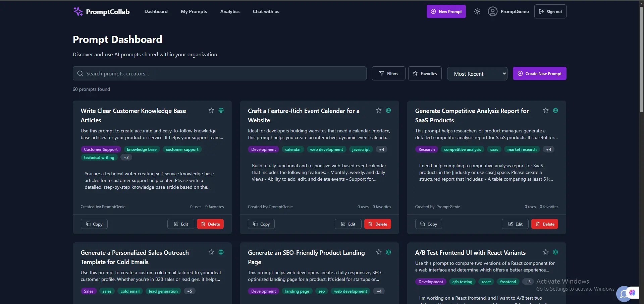Screen dimensions: 644x304
Task: Star the Competitive Analysis Report prompt
Action: pos(546,110)
